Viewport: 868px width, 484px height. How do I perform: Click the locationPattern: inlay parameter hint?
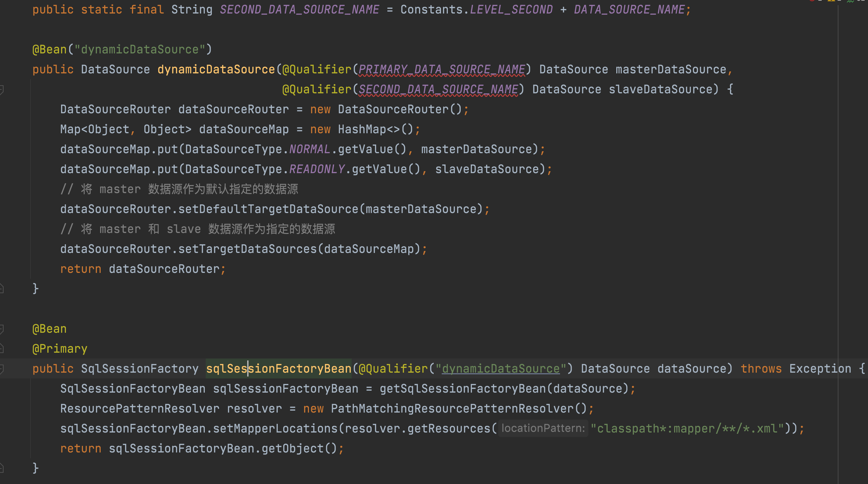(543, 428)
